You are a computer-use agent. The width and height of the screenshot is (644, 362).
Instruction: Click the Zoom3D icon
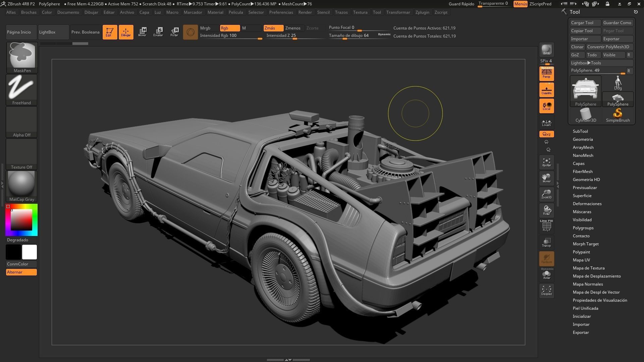[546, 194]
